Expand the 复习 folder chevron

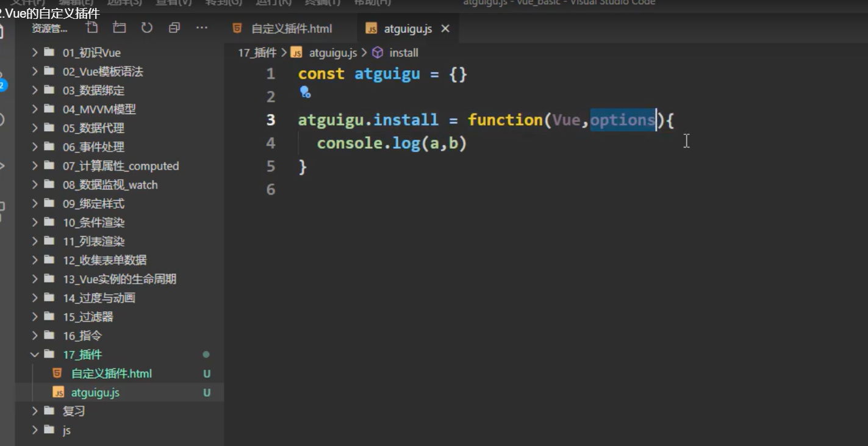35,411
